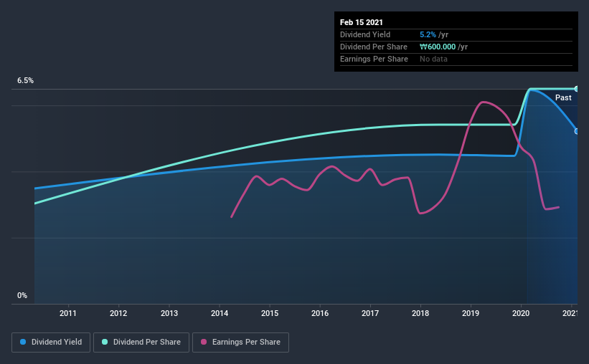Click the 2011 x-axis label
589x364 pixels.
coord(68,313)
